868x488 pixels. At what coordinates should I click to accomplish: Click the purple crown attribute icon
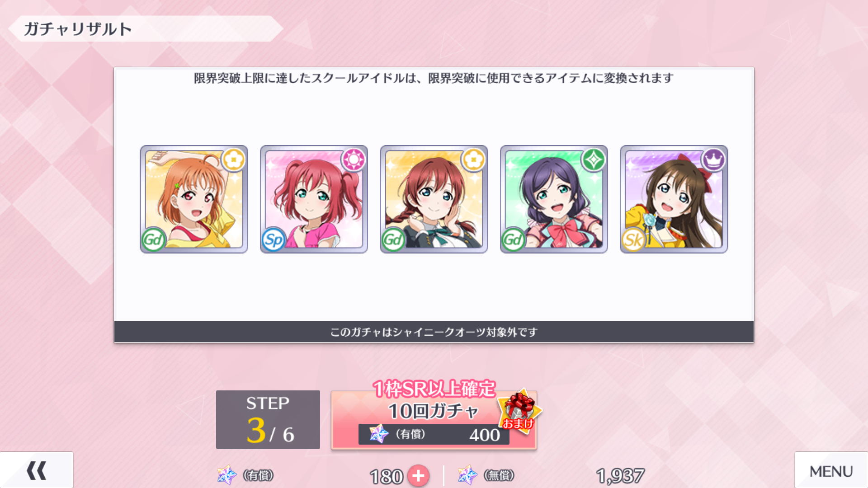714,160
